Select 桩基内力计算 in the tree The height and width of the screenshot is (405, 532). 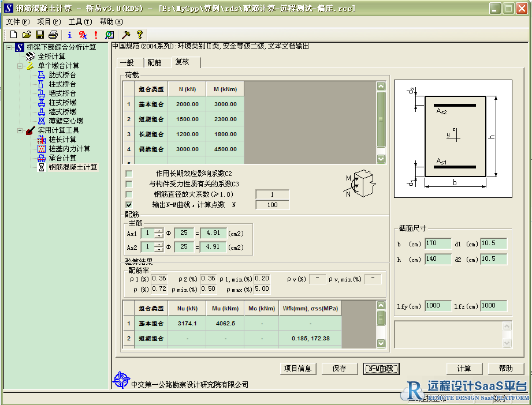coord(69,149)
